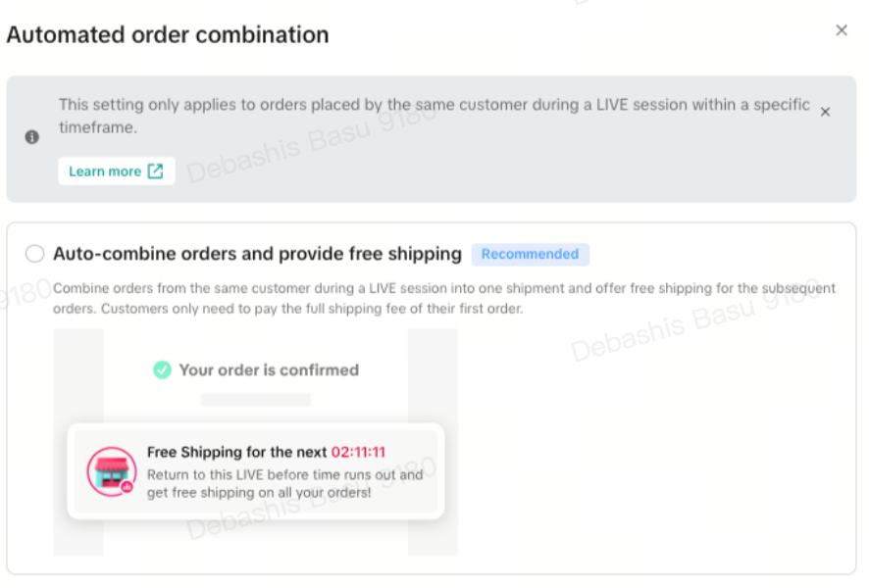Screen dimensions: 869x588
Task: Click the Automated order combination title
Action: point(168,35)
